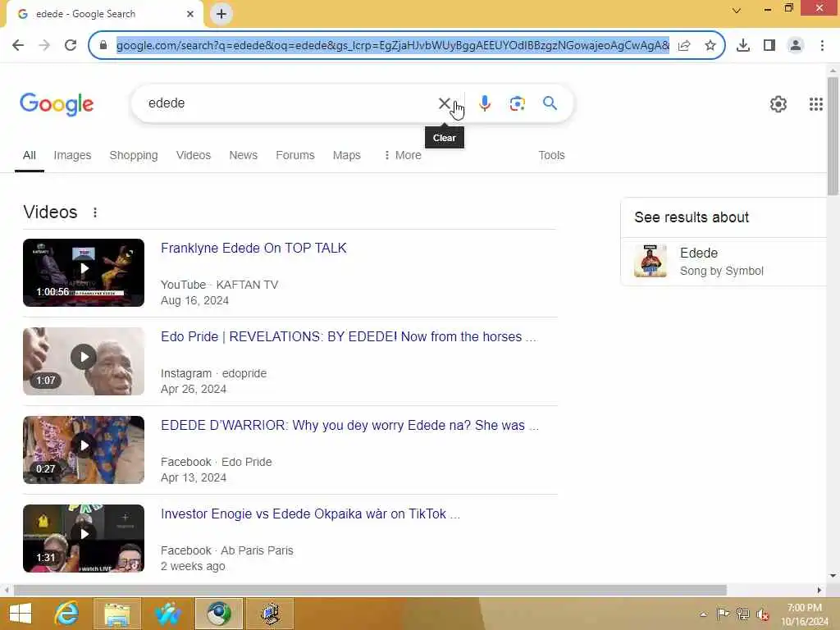
Task: Switch to Videos results tab
Action: (x=194, y=155)
